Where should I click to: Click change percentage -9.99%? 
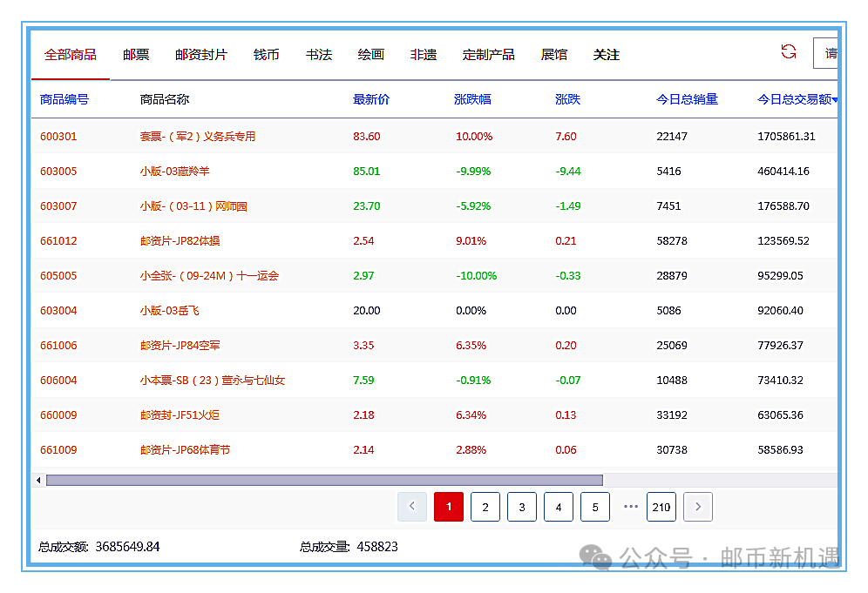473,172
